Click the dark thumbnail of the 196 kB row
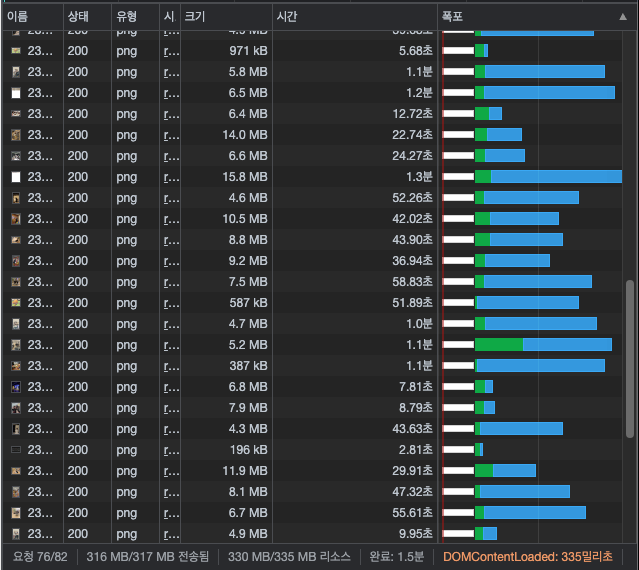This screenshot has width=639, height=570. pyautogui.click(x=16, y=450)
